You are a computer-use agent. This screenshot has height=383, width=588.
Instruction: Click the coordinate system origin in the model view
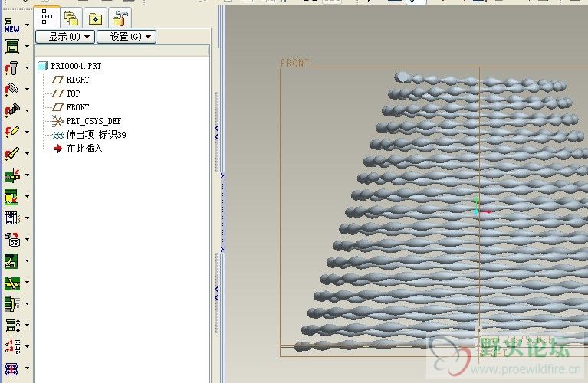coord(477,211)
